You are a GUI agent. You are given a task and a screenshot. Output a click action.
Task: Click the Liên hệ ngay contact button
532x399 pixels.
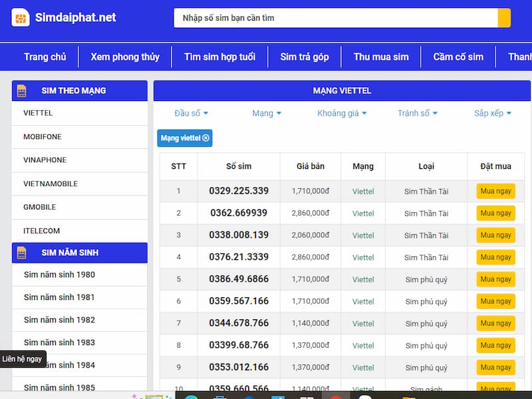[x=23, y=359]
